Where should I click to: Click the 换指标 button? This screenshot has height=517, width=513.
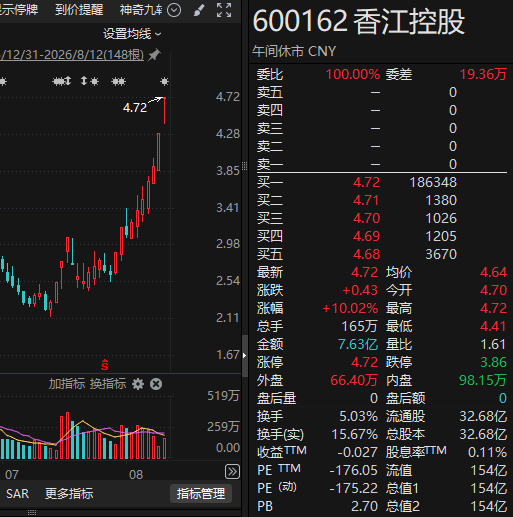pyautogui.click(x=108, y=384)
